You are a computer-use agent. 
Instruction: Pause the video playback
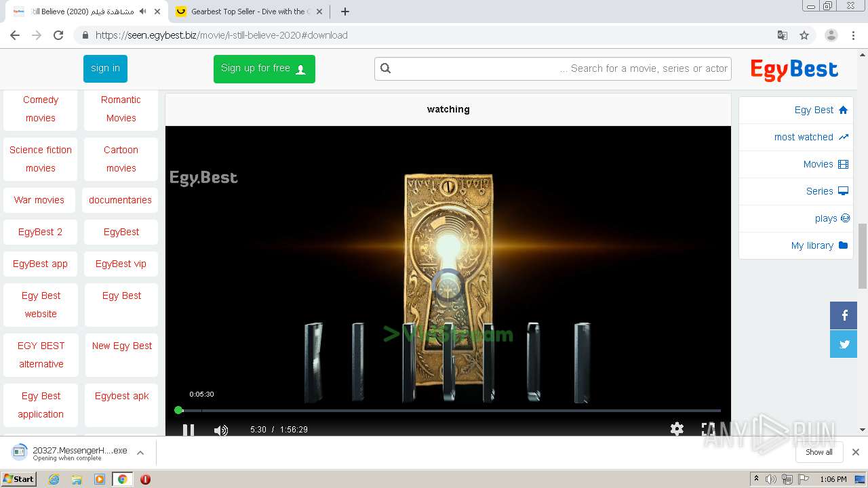click(x=188, y=430)
